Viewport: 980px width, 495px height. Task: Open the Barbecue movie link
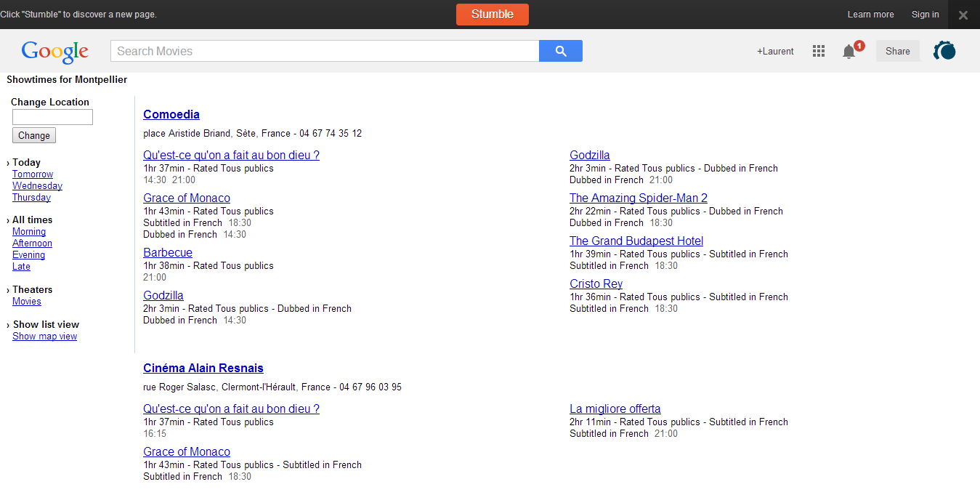[x=168, y=252]
